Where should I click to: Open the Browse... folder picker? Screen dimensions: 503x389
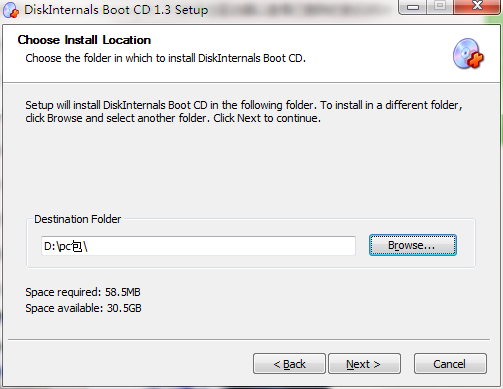pyautogui.click(x=413, y=245)
